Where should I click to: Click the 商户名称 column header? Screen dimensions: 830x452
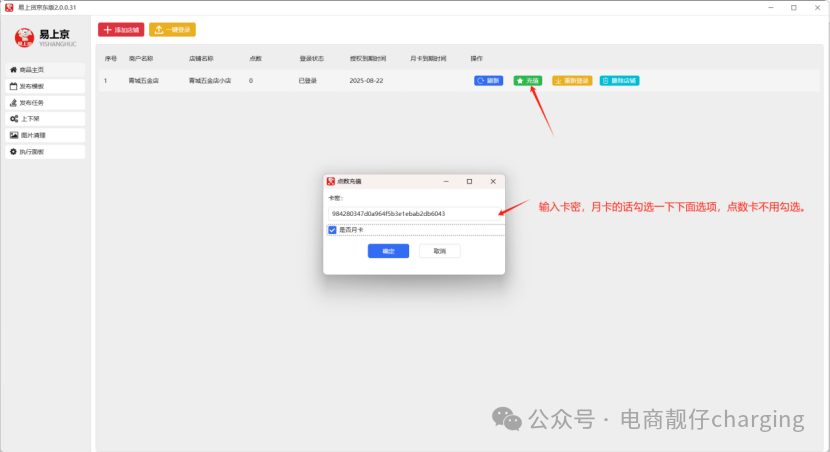(141, 59)
